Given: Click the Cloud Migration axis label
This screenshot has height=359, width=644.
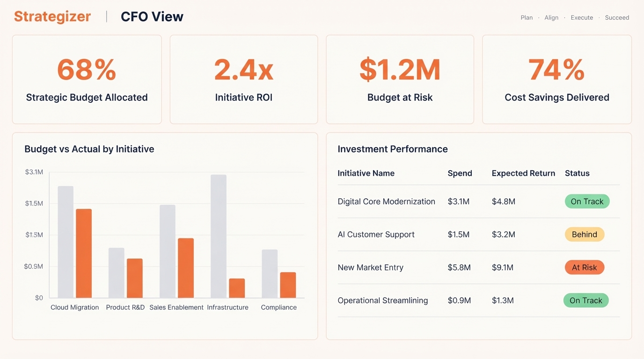Looking at the screenshot, I should point(75,308).
